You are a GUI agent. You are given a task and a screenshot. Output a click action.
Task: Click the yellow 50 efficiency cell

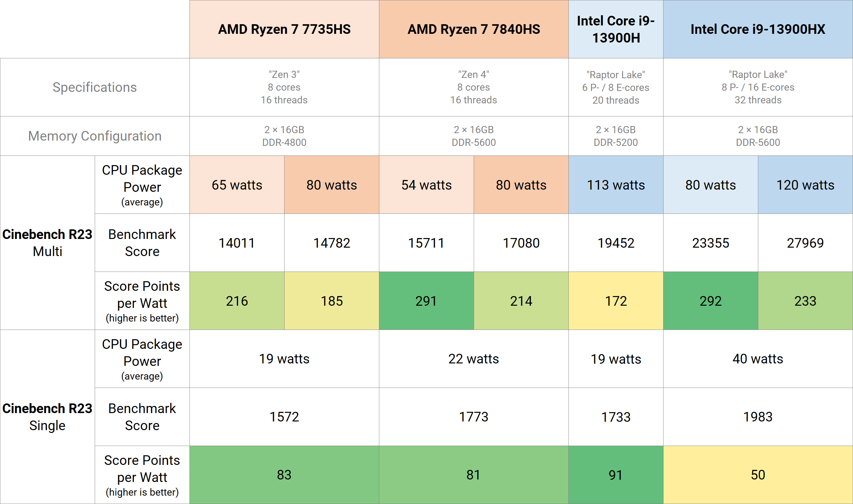pyautogui.click(x=758, y=475)
